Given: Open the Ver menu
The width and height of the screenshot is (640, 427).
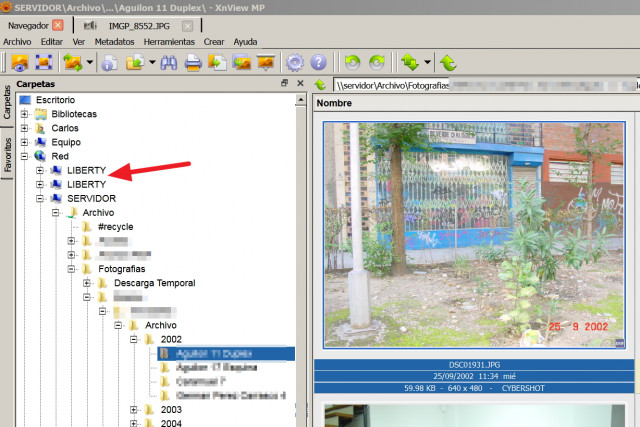Looking at the screenshot, I should point(79,42).
